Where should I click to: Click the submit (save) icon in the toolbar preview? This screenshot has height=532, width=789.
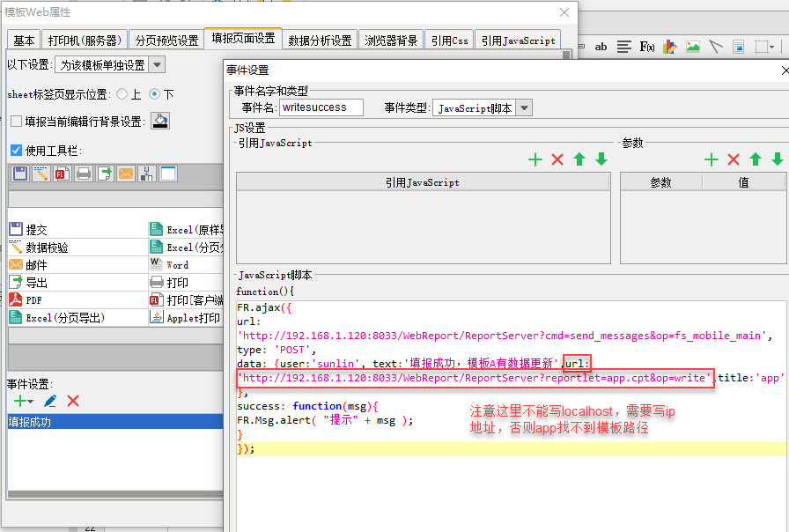[x=20, y=174]
